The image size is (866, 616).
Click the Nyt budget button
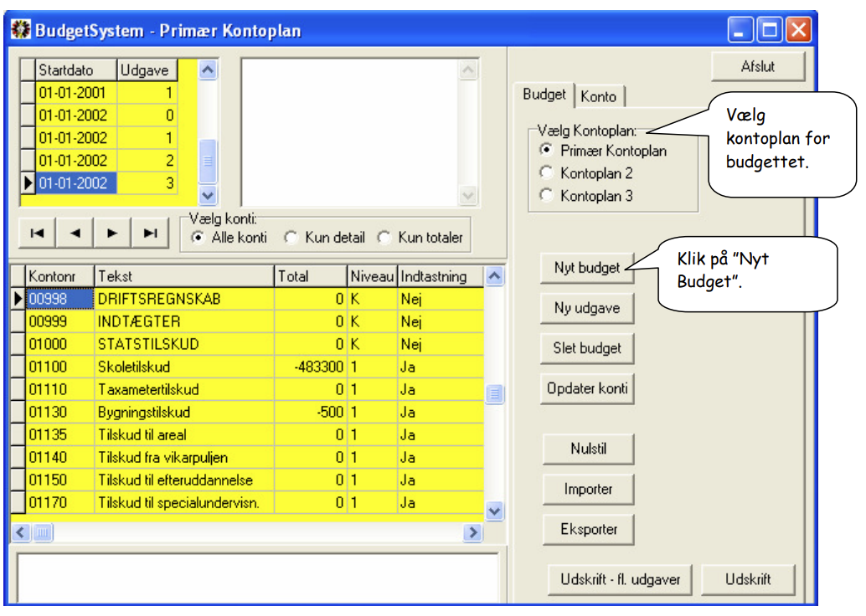click(x=587, y=268)
